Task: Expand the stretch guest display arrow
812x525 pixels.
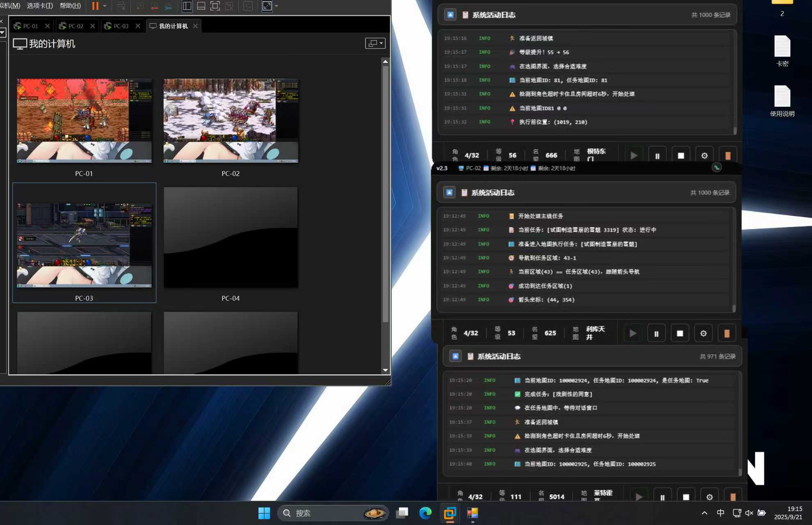Action: [x=277, y=6]
